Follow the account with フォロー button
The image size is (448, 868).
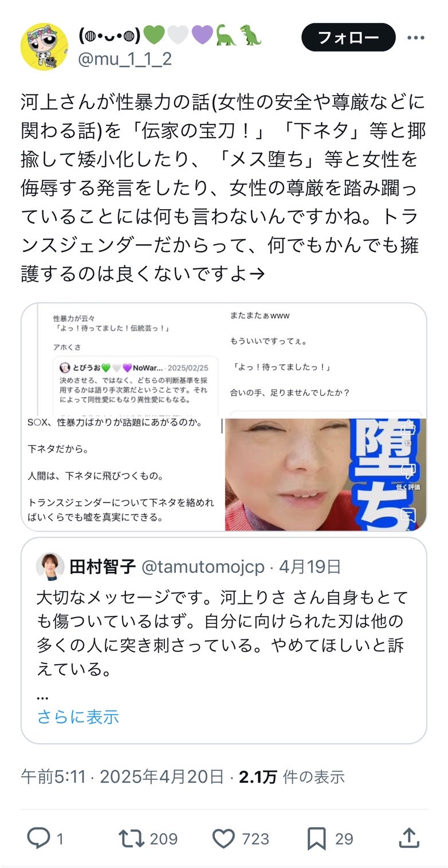(348, 38)
